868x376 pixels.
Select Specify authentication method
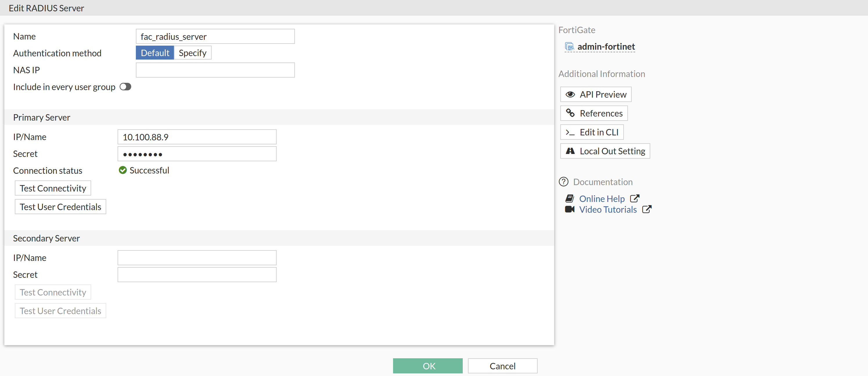click(x=192, y=53)
